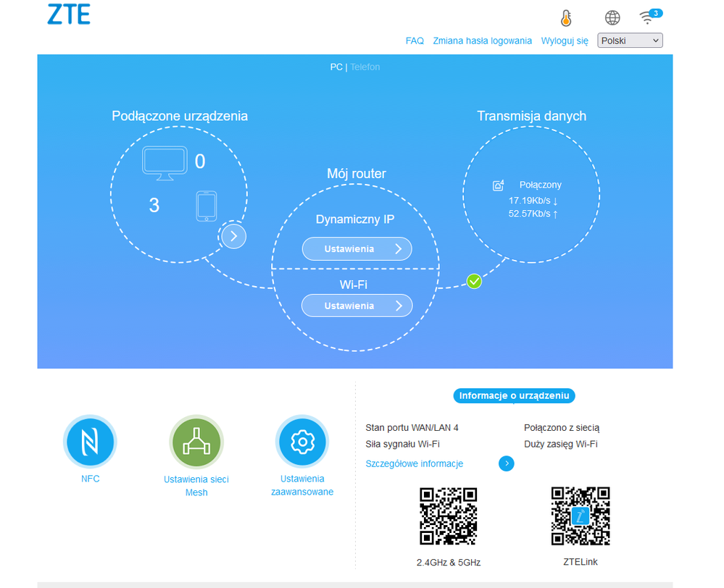This screenshot has height=588, width=724.
Task: Click the mobile phone devices icon
Action: (207, 206)
